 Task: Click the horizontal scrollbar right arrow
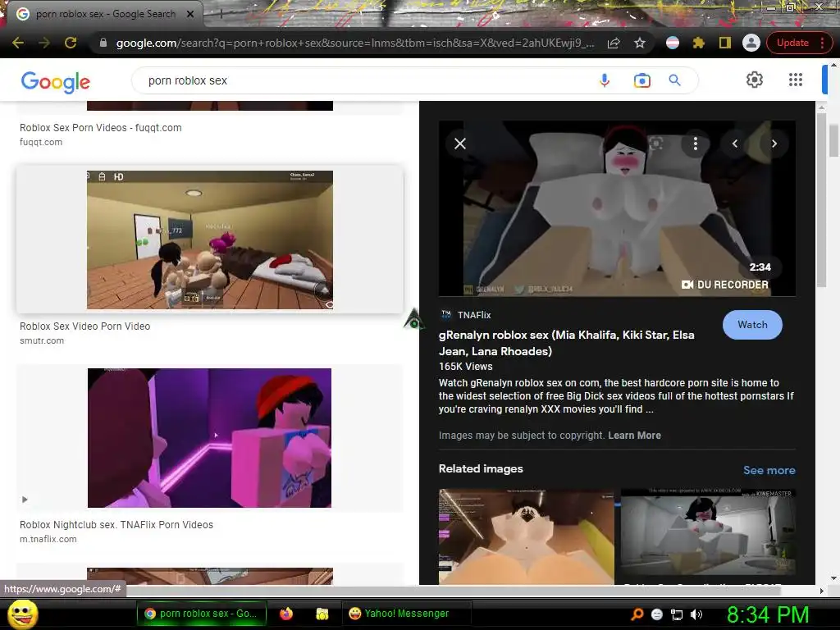tap(822, 591)
